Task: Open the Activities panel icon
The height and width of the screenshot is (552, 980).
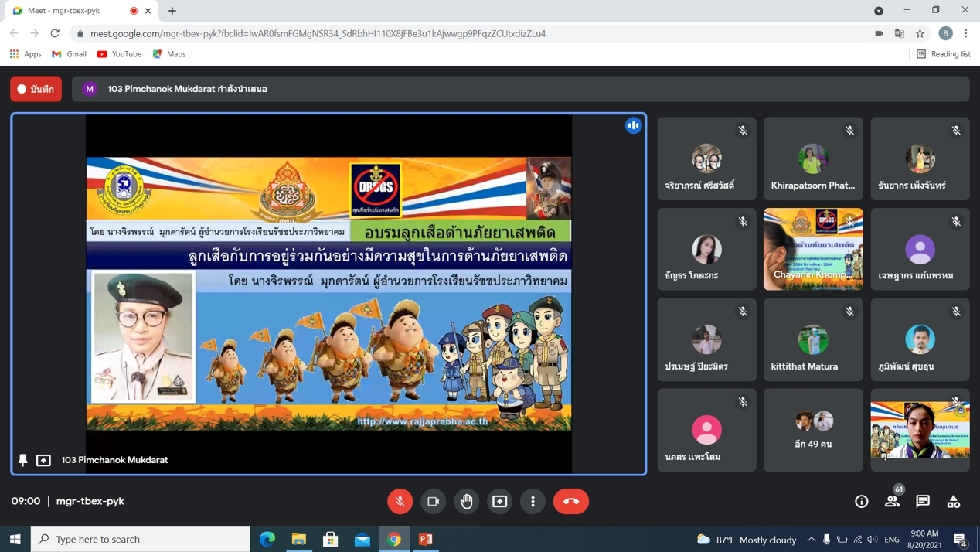Action: tap(954, 501)
